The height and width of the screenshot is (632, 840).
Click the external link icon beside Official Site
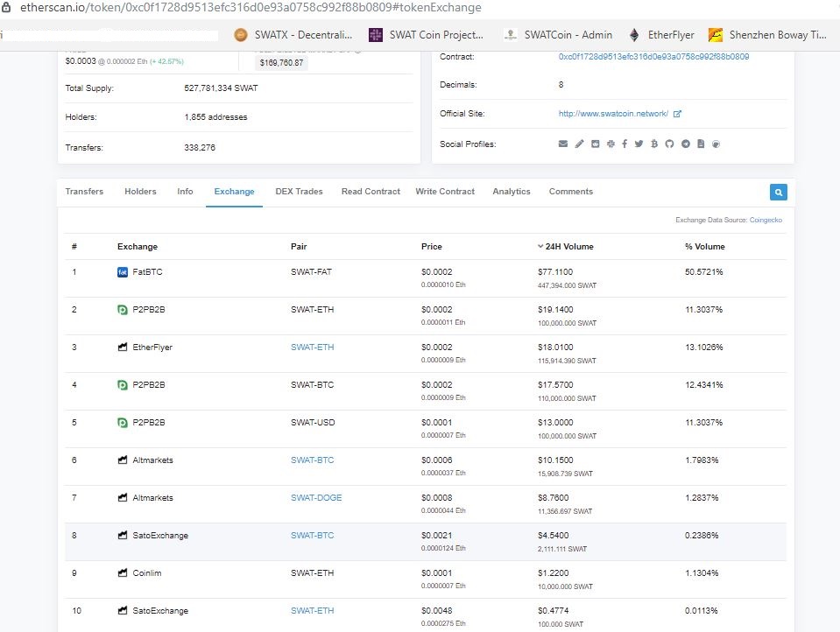click(677, 114)
